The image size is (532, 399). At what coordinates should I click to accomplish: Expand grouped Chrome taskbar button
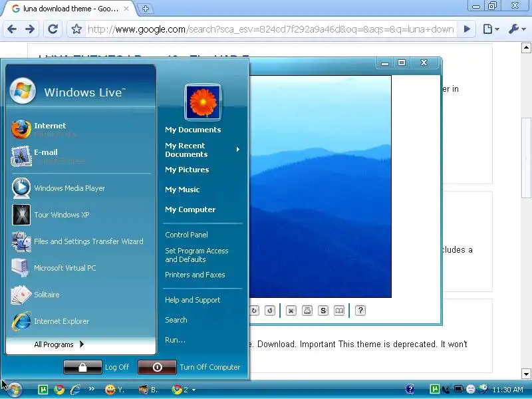[184, 390]
